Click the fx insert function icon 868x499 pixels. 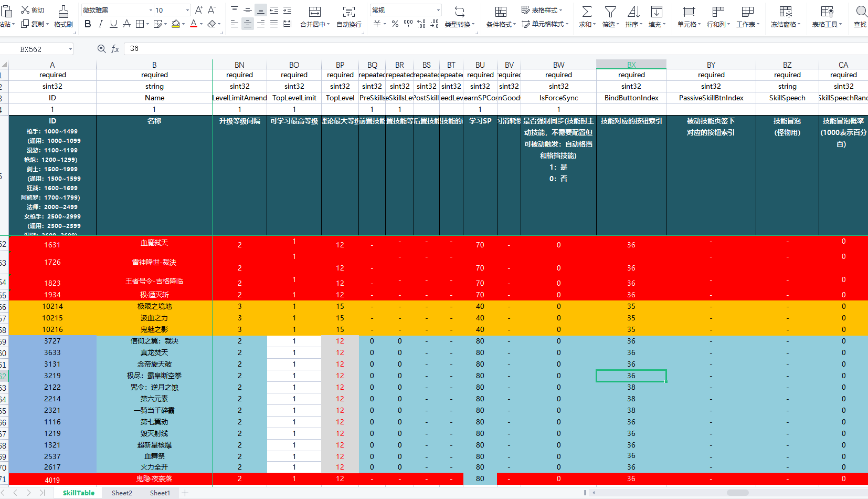pyautogui.click(x=115, y=49)
